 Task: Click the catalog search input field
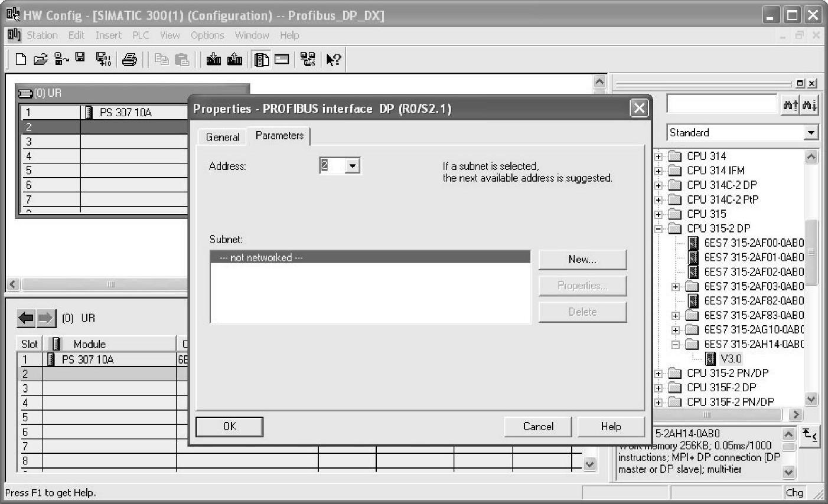point(721,104)
